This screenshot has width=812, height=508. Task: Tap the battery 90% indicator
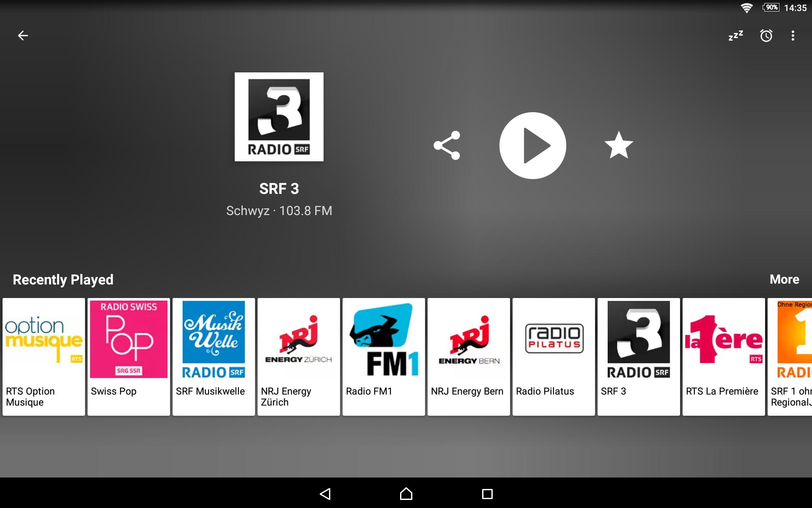point(771,7)
